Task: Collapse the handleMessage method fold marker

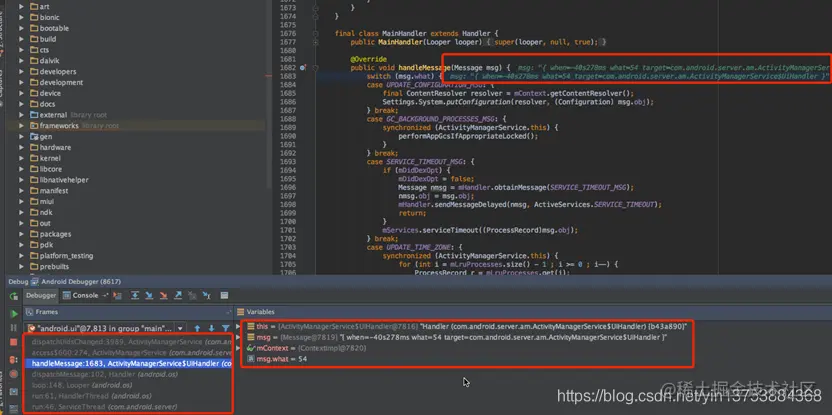Action: [315, 67]
